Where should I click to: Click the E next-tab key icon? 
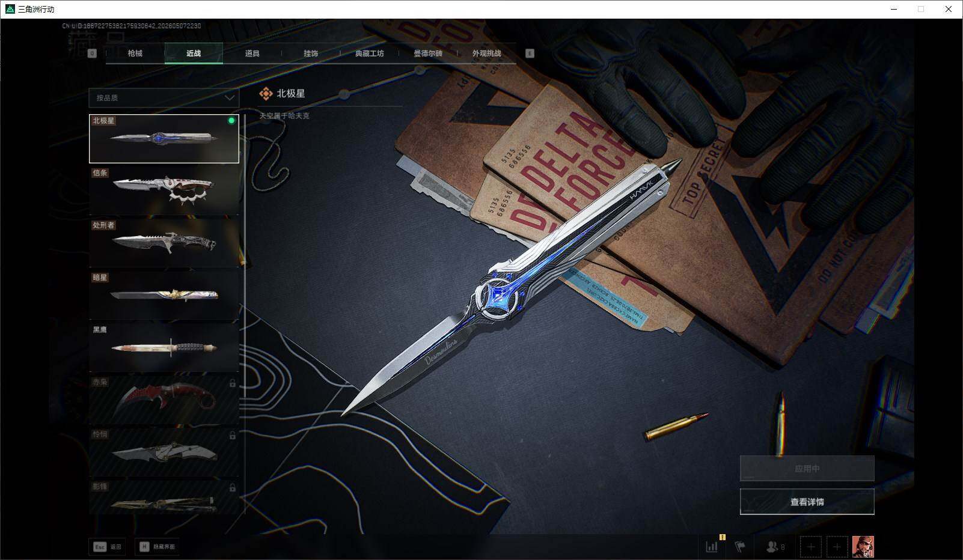click(530, 53)
